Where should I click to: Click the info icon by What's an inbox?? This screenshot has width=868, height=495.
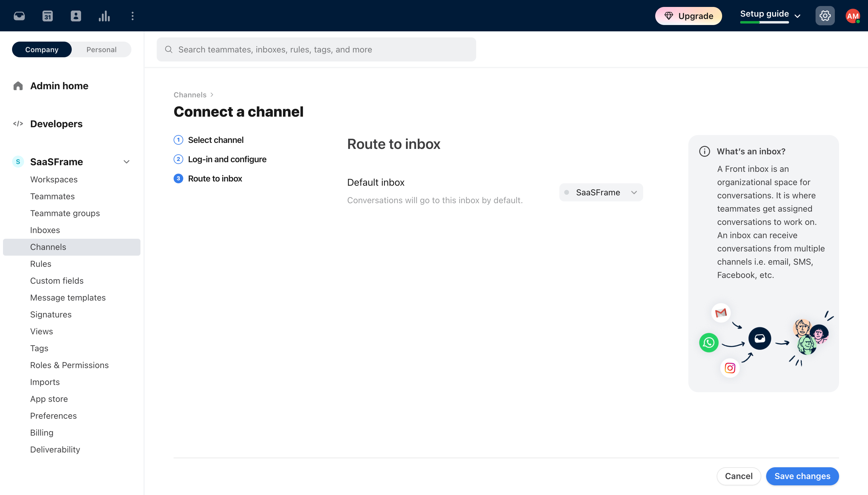(705, 151)
